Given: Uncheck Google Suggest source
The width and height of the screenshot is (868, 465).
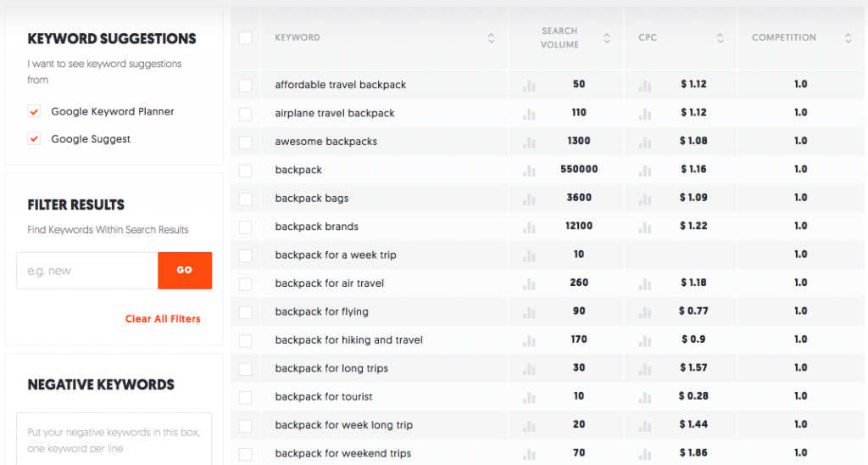Looking at the screenshot, I should point(34,138).
